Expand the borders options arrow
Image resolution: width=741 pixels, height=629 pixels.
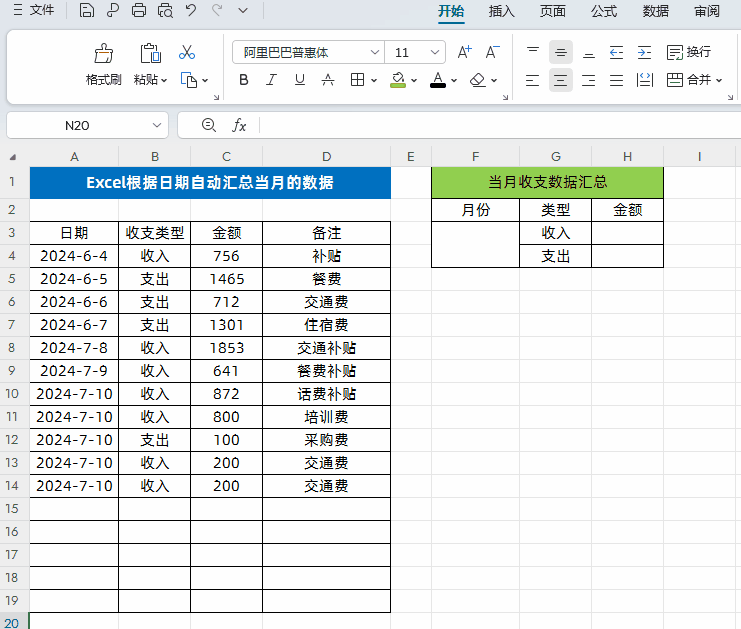[374, 80]
